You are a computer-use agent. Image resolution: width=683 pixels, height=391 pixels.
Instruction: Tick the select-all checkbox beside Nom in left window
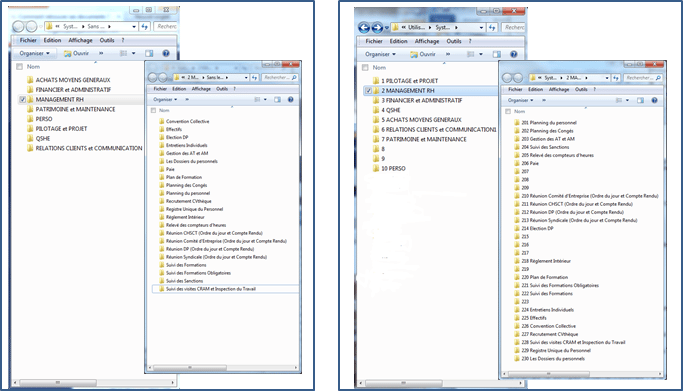click(19, 67)
